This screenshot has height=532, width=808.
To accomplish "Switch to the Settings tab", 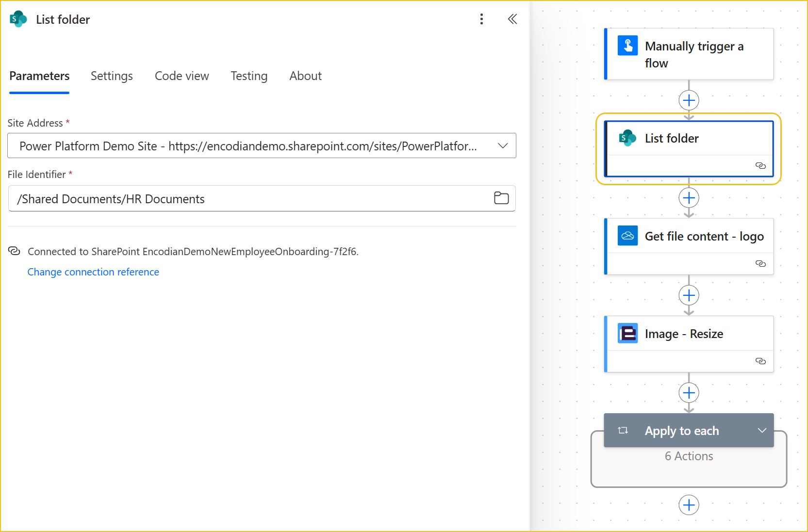I will tap(112, 76).
